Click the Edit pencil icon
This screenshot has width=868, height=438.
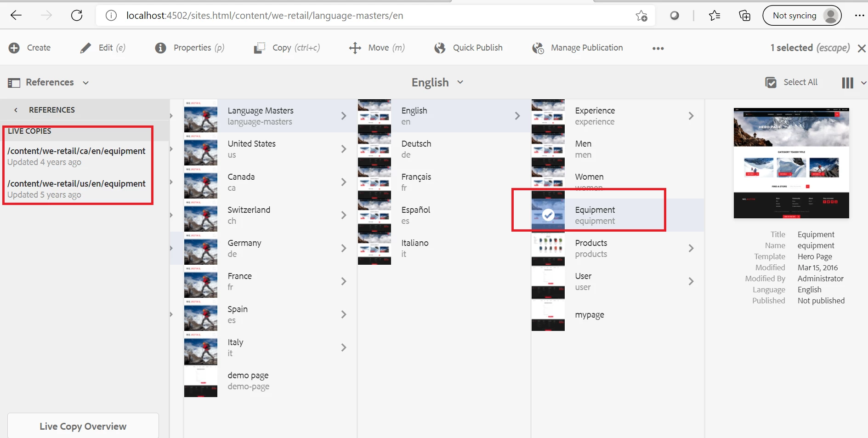point(85,48)
